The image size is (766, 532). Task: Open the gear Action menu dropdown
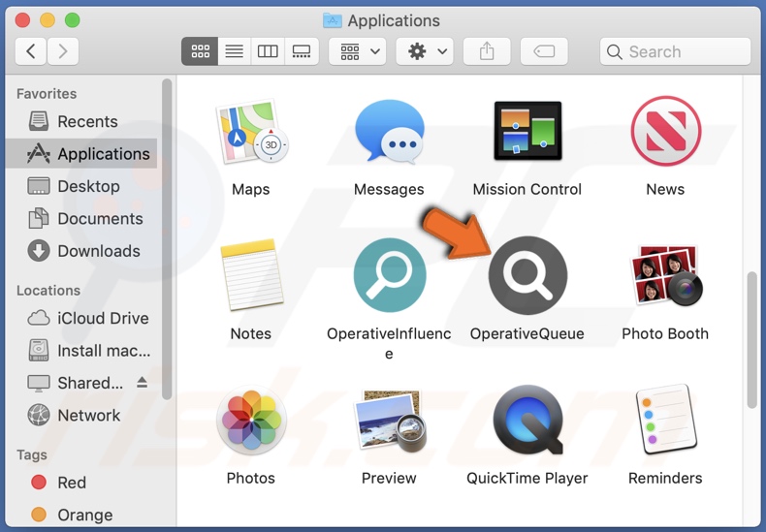(x=425, y=51)
